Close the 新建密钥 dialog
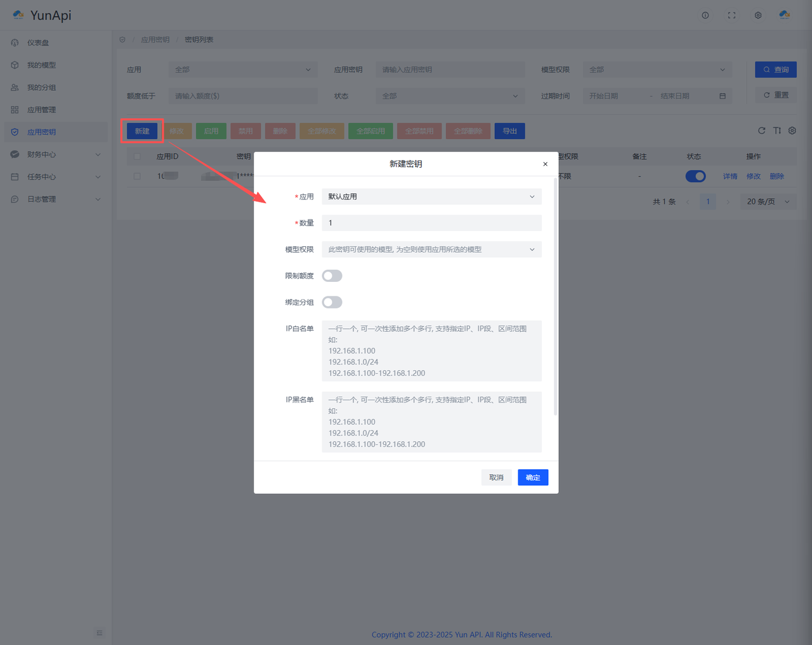812x645 pixels. pos(545,164)
